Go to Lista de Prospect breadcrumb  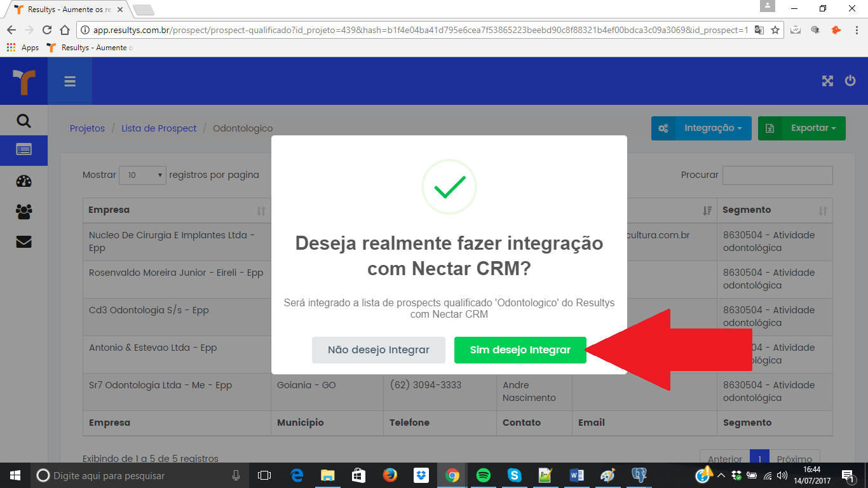pos(159,128)
